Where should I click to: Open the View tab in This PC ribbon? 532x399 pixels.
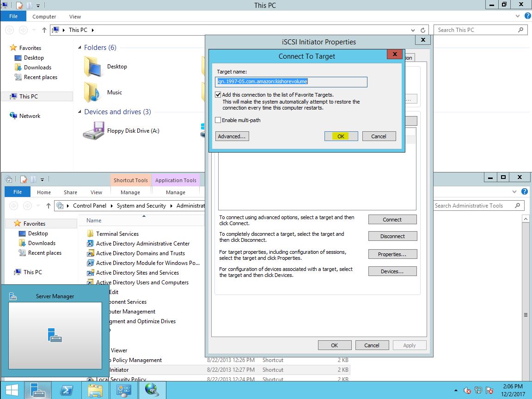click(75, 17)
